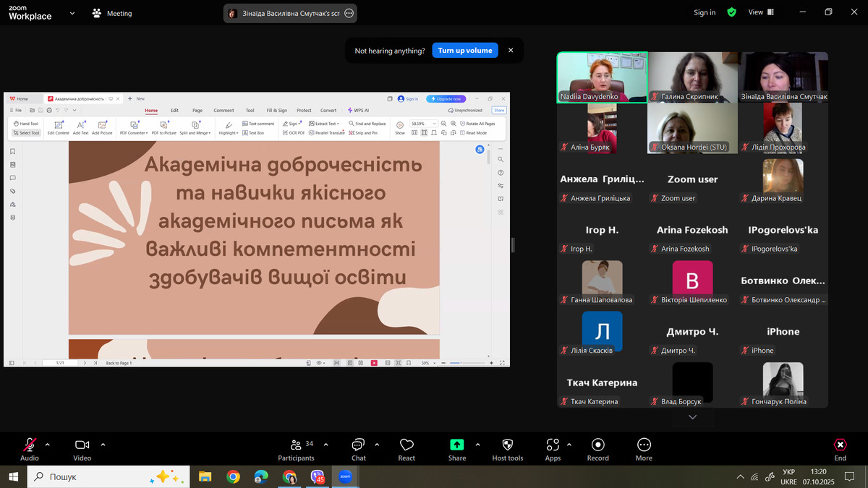Open the Meeting menu in top bar

(x=112, y=13)
